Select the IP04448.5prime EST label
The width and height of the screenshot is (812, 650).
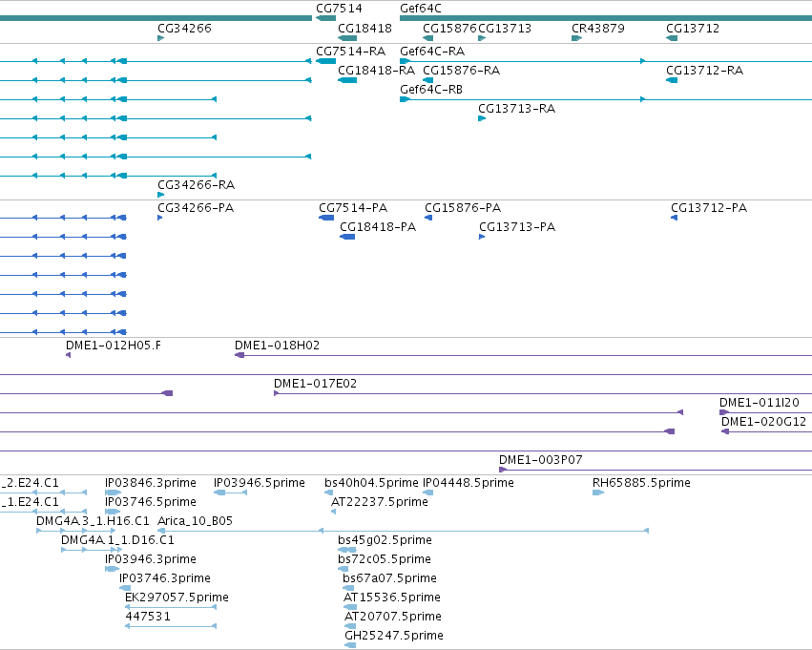468,483
